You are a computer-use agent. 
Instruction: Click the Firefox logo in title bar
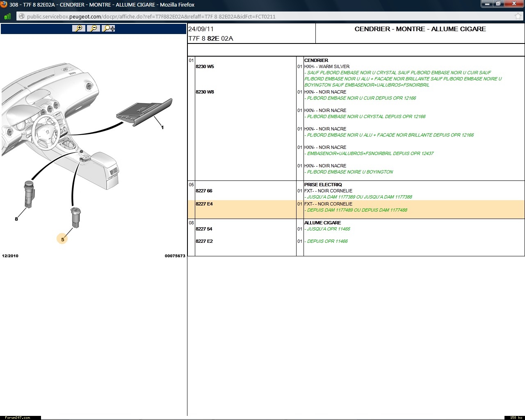point(4,5)
